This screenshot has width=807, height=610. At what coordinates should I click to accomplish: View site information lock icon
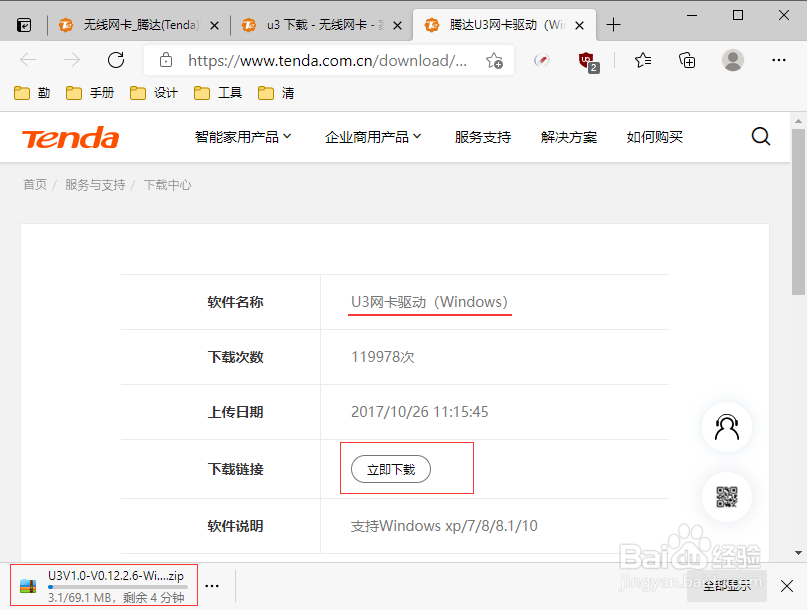166,60
